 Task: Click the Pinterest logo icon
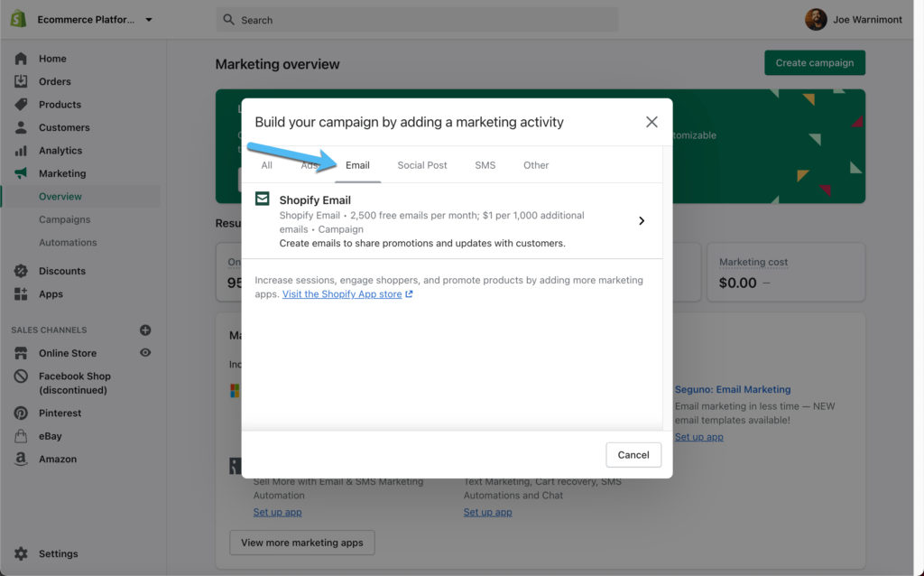(21, 413)
